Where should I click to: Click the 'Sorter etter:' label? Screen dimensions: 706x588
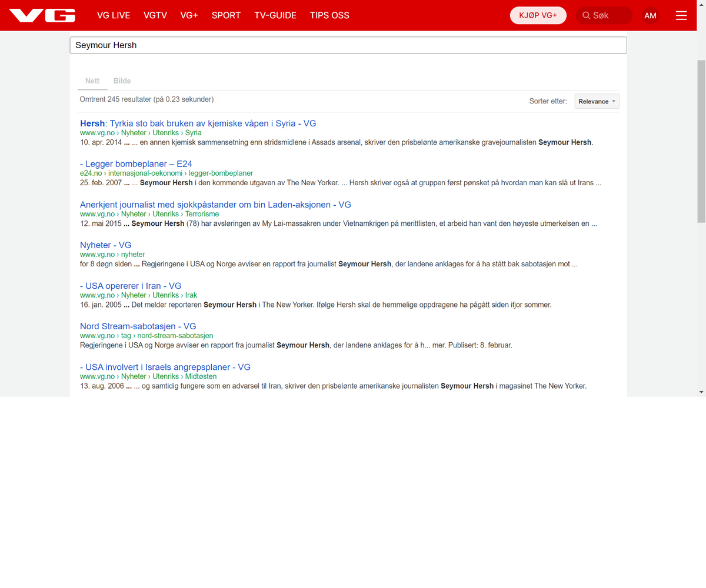click(x=548, y=101)
